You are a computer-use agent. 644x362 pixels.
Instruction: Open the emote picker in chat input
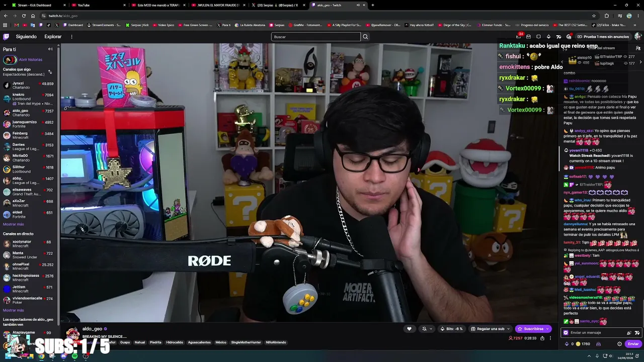click(637, 333)
